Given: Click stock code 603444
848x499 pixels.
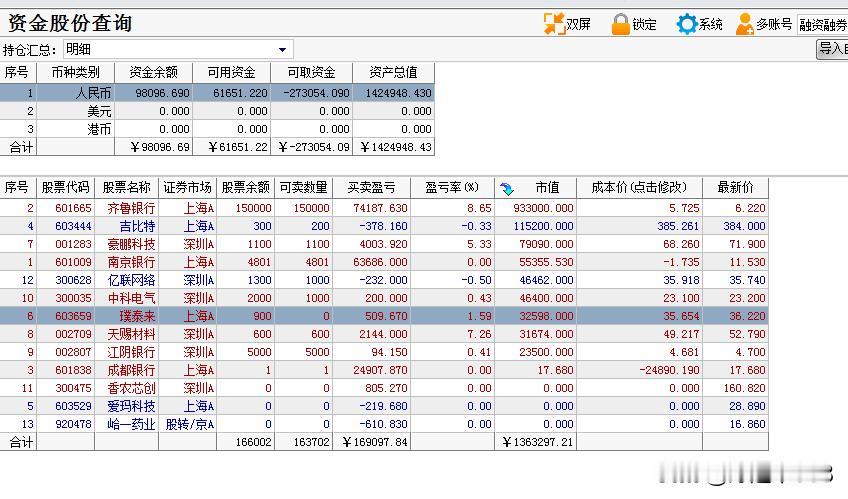Looking at the screenshot, I should [73, 226].
